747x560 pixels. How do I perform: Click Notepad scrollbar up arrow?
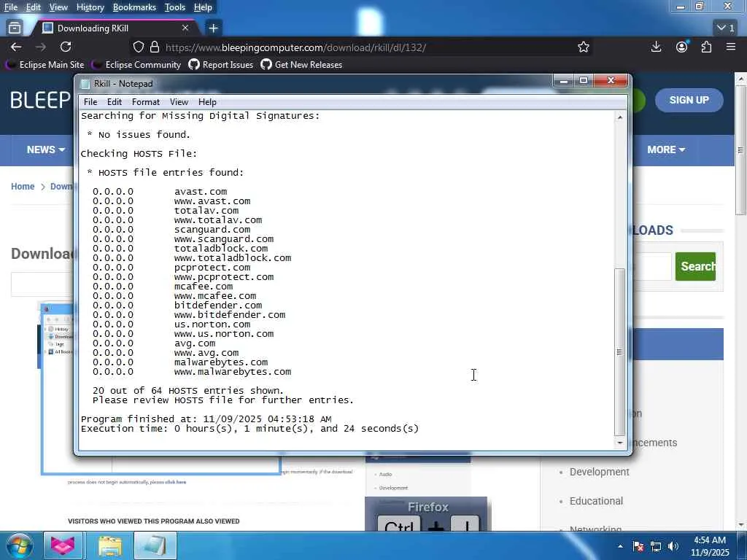(620, 117)
